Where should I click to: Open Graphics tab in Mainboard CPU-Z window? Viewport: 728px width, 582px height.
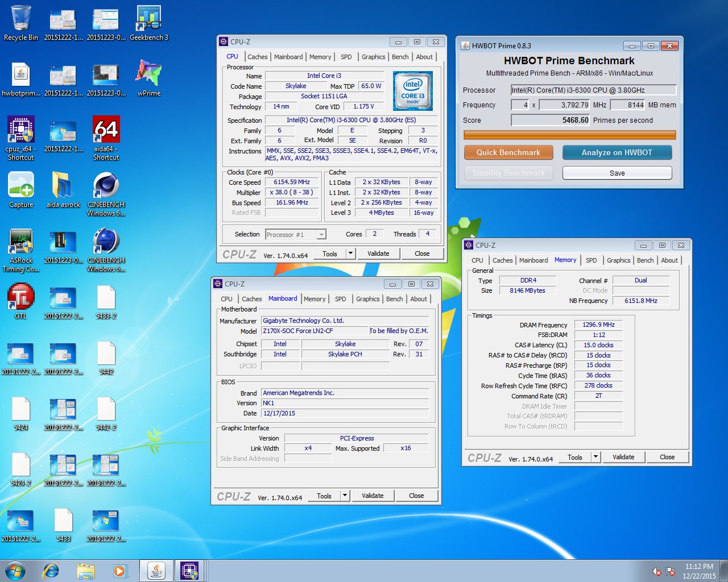point(368,299)
